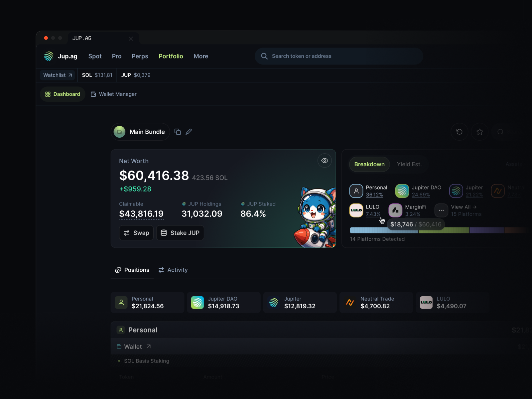Open Wallet external link arrow
This screenshot has height=399, width=532.
point(149,346)
